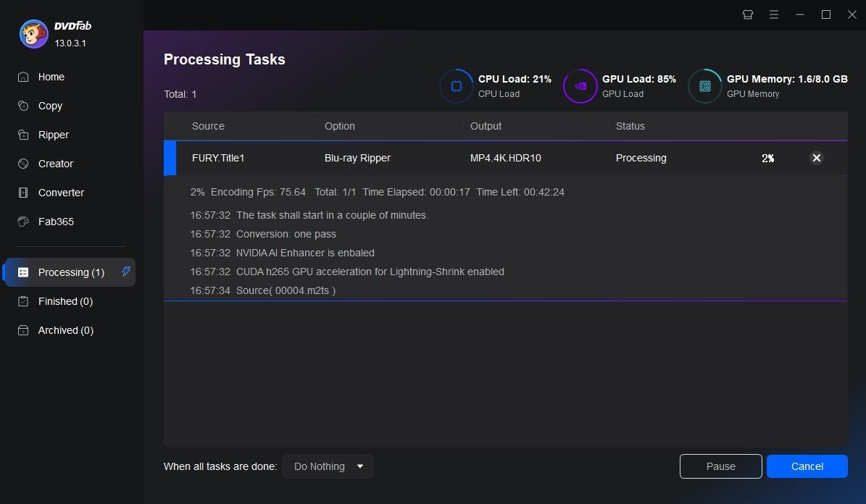
Task: Remove FURY.Title1 task with X icon
Action: 816,158
